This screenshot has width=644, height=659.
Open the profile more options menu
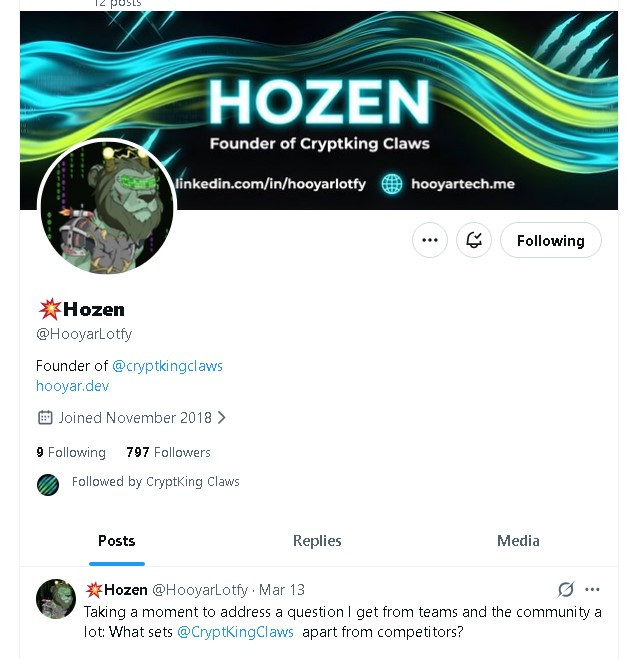[x=430, y=240]
